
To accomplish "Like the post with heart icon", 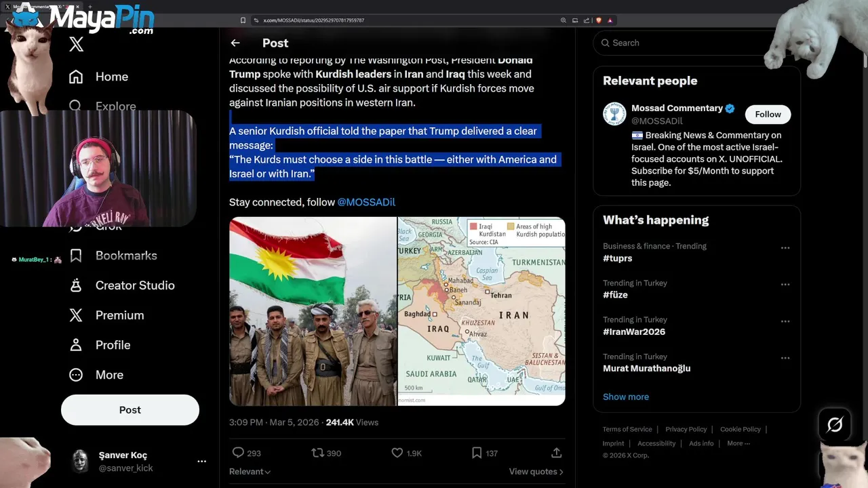I will tap(397, 453).
